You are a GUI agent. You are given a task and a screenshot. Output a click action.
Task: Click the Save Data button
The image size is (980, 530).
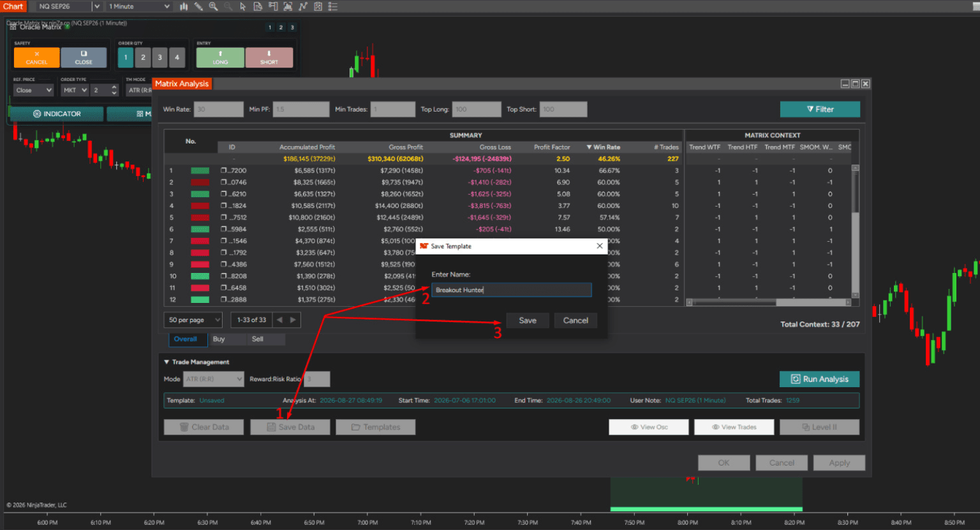pos(290,427)
